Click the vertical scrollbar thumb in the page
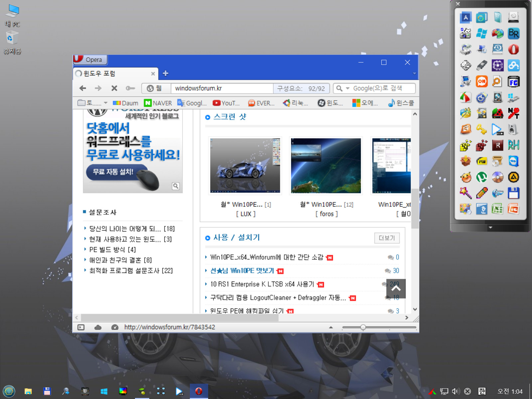 (415, 208)
